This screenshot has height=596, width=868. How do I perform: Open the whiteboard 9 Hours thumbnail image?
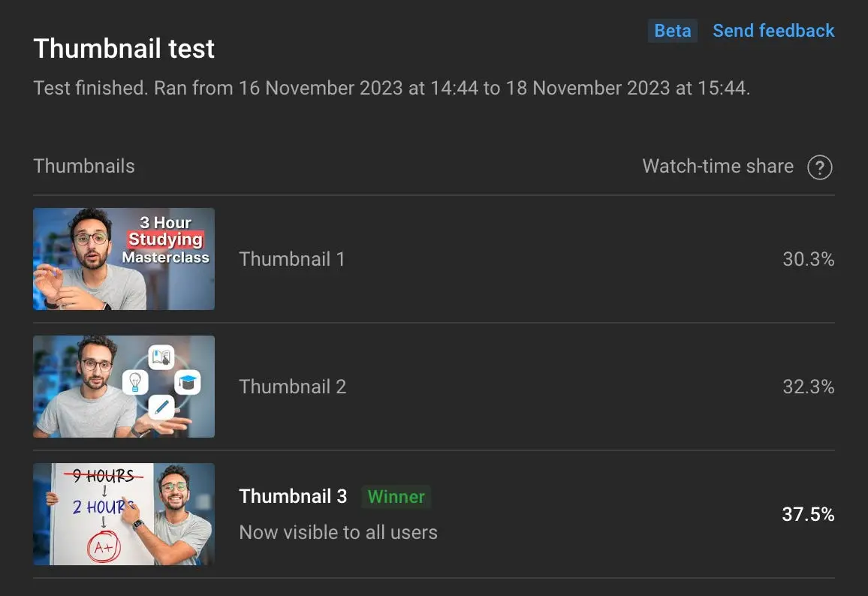pyautogui.click(x=123, y=514)
